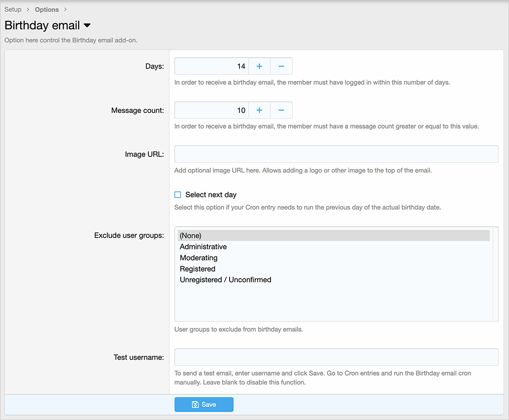
Task: Decrease Days value with minus icon
Action: click(x=281, y=66)
